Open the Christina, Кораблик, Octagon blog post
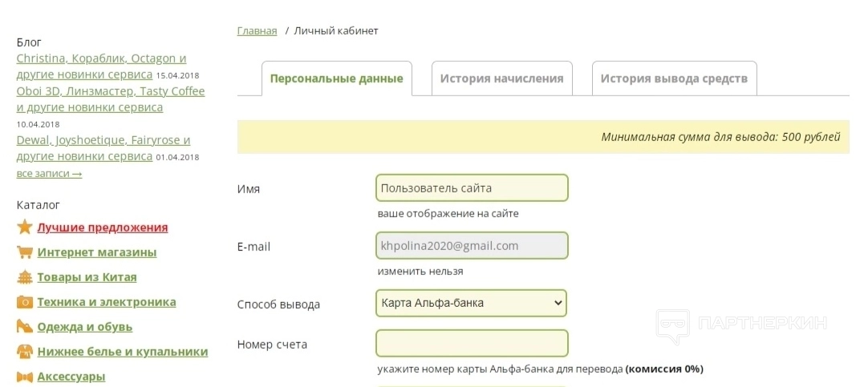 coord(101,58)
